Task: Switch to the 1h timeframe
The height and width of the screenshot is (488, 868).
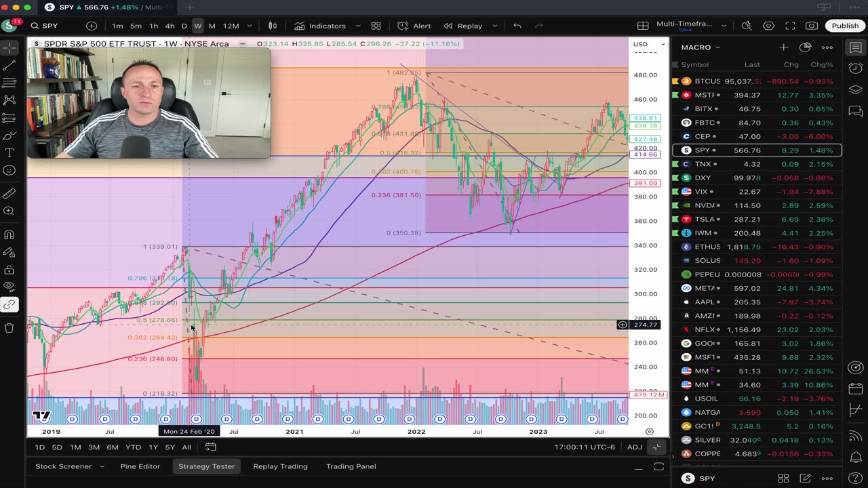Action: click(154, 26)
